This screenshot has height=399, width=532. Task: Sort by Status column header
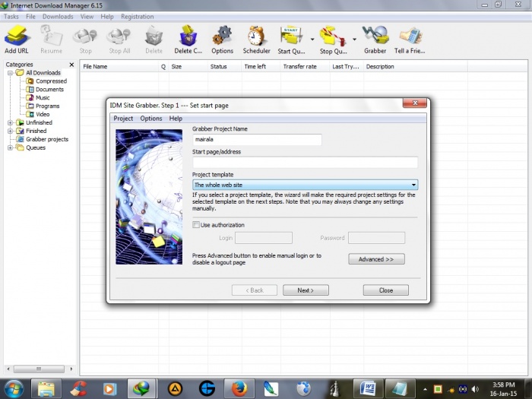coord(225,67)
